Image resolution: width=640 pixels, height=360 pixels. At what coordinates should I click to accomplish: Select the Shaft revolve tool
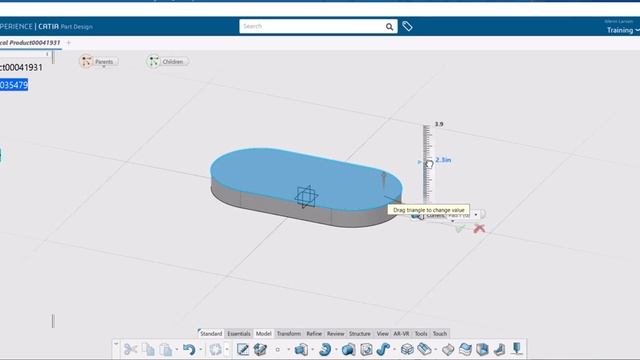(x=325, y=349)
